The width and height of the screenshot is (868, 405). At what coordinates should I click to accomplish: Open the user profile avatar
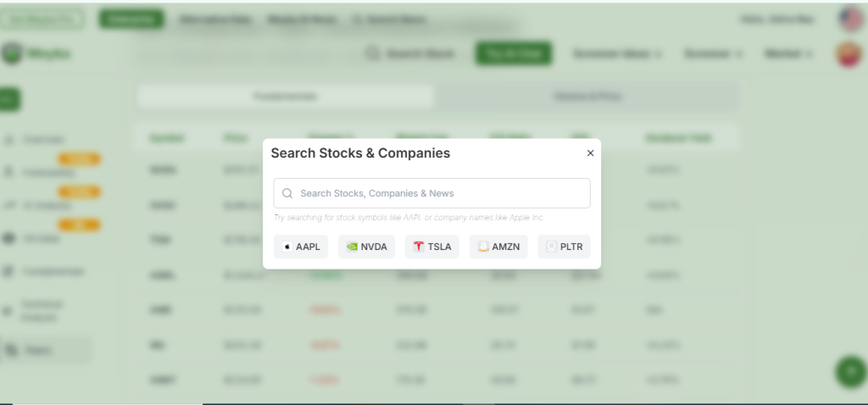[848, 54]
